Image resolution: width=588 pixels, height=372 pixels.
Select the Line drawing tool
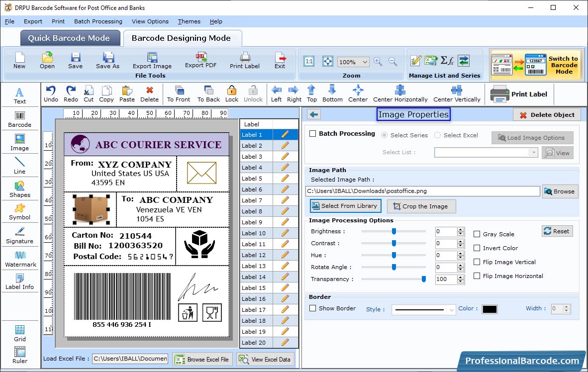point(19,166)
